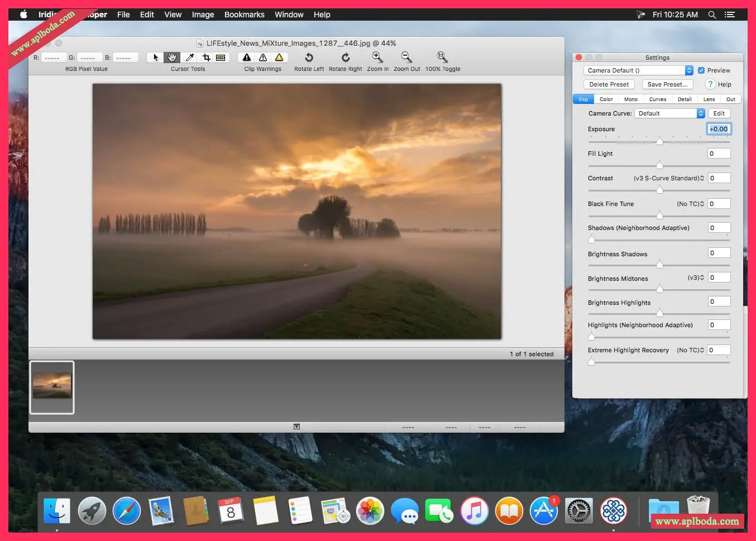Toggle the solid black clip warning
This screenshot has height=541, width=756.
coord(247,58)
